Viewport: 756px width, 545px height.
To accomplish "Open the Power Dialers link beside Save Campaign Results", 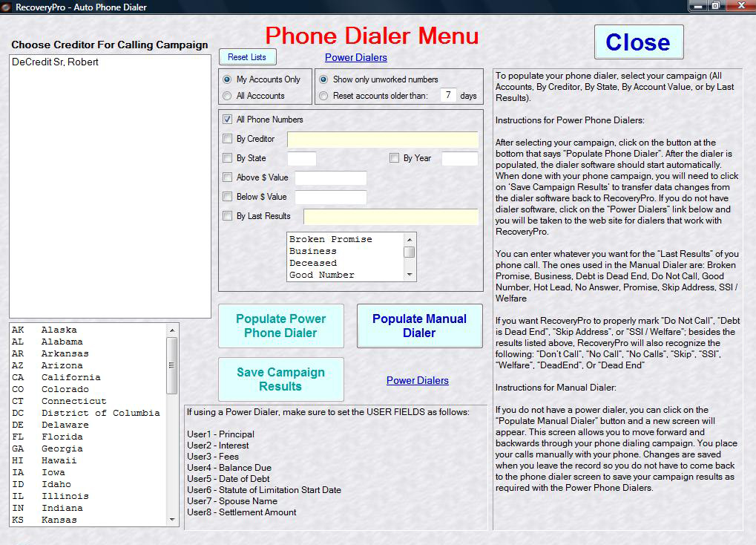I will pos(418,380).
